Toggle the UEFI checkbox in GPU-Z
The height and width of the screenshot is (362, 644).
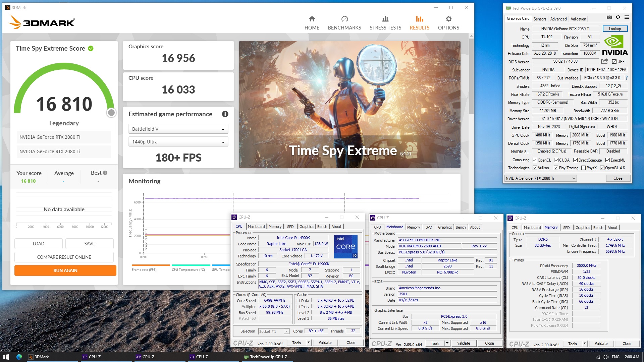(x=614, y=62)
